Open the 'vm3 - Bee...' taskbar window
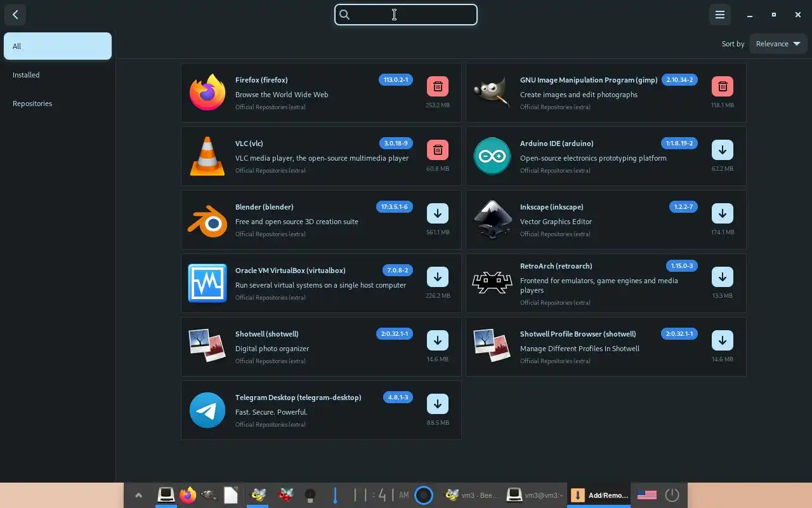 coord(472,495)
